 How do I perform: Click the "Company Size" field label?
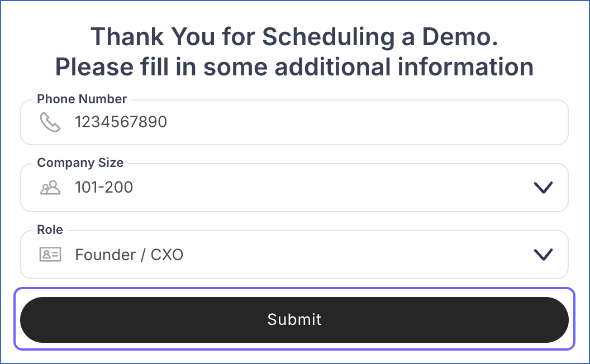click(80, 163)
